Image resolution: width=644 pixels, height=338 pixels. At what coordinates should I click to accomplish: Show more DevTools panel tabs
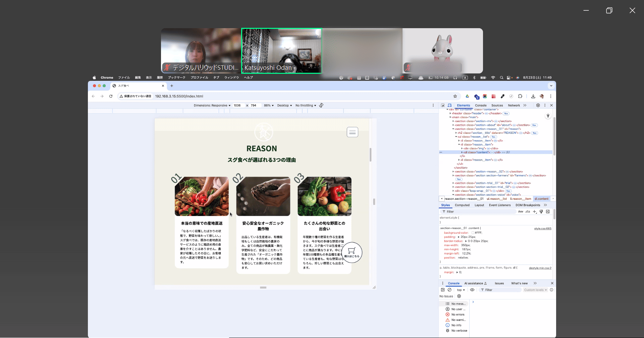[x=525, y=105]
